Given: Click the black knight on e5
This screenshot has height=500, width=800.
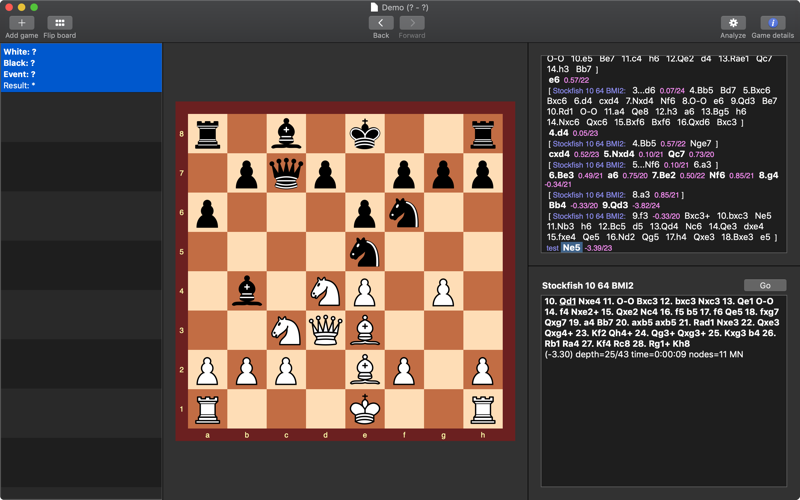Looking at the screenshot, I should pos(365,251).
